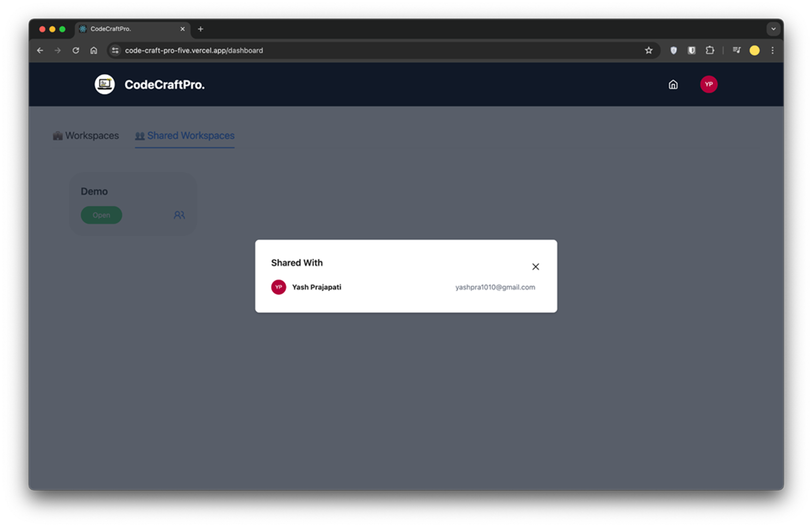The image size is (812, 527).
Task: Click the YP avatar next to Yash Prajapati
Action: click(x=278, y=287)
